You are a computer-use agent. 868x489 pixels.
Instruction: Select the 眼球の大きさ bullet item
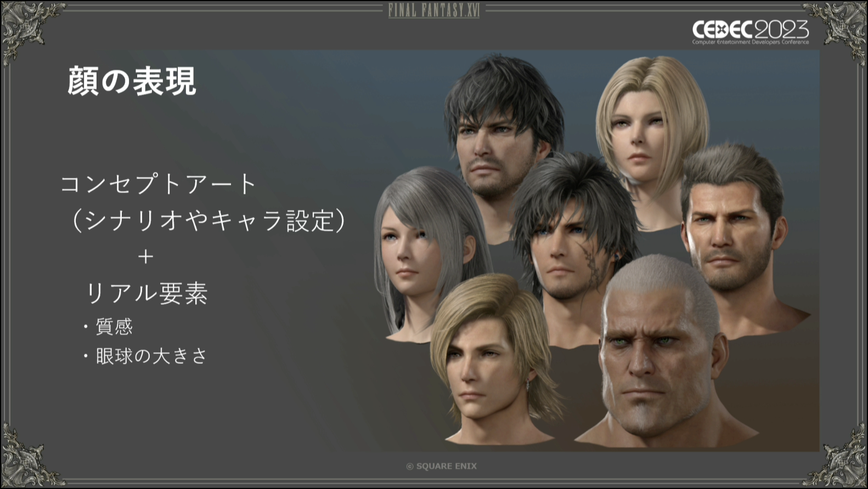click(x=145, y=356)
